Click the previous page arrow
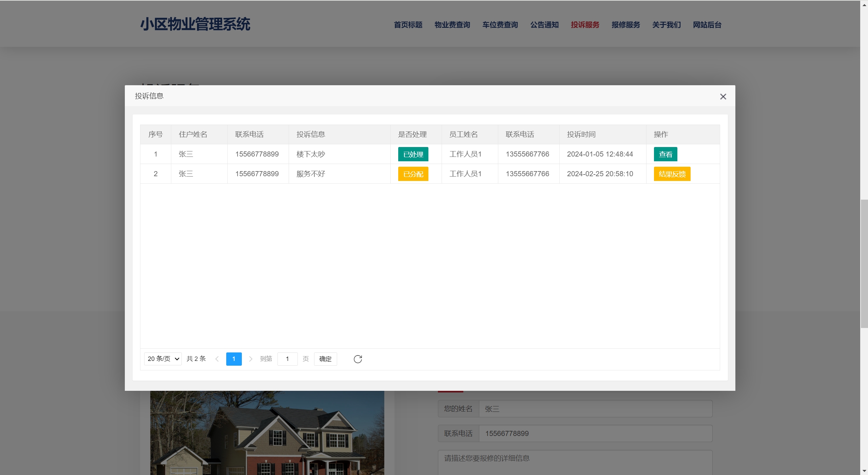 (x=217, y=359)
